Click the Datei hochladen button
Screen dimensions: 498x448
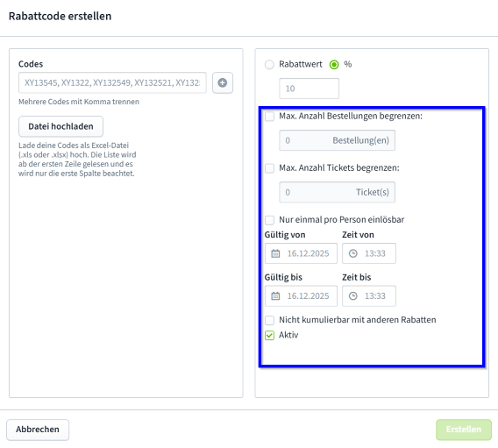pos(60,126)
